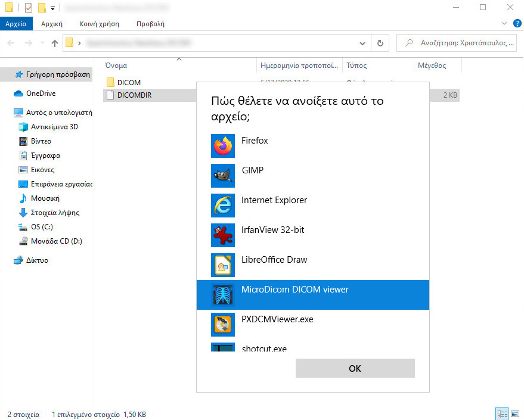Switch to the Προβολή ribbon tab

coord(150,24)
